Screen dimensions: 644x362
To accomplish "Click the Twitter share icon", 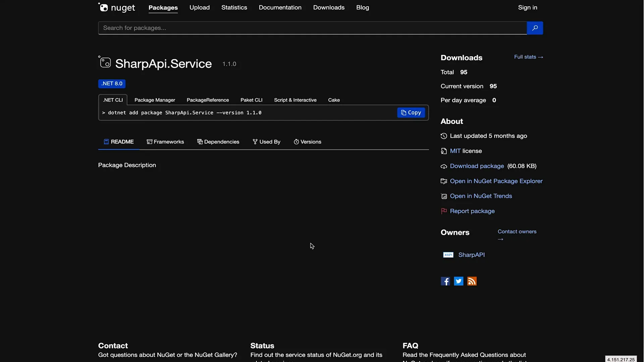I will point(459,281).
